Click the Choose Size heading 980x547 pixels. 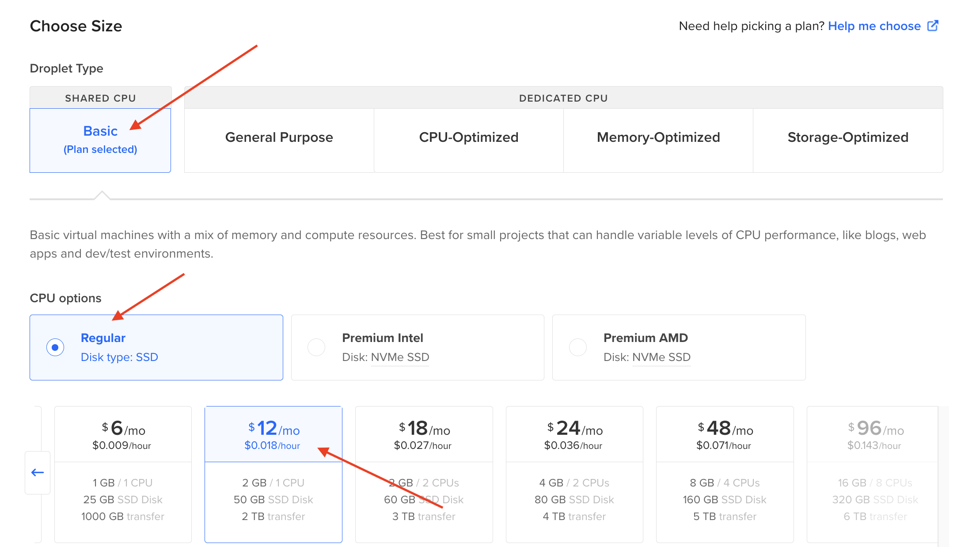[76, 26]
